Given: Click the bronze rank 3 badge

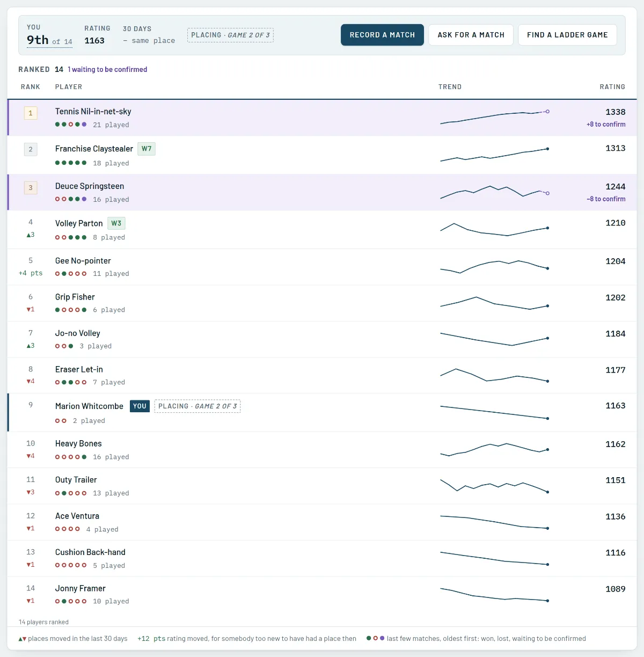Looking at the screenshot, I should (x=31, y=188).
